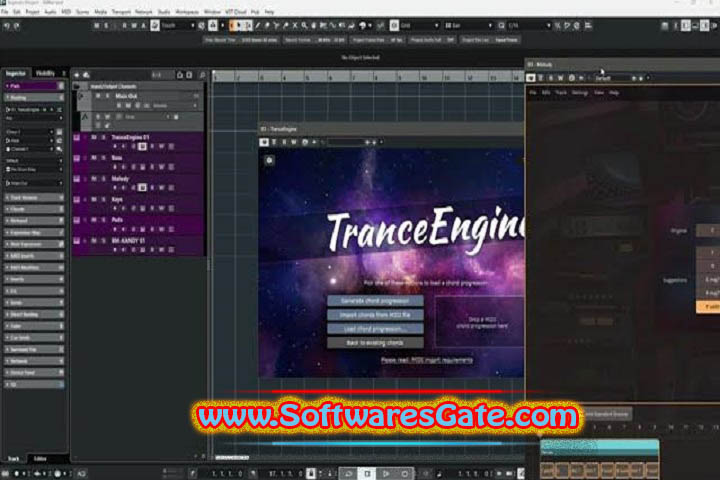
Task: Click the search tracks magnifier icon
Action: pyautogui.click(x=202, y=75)
